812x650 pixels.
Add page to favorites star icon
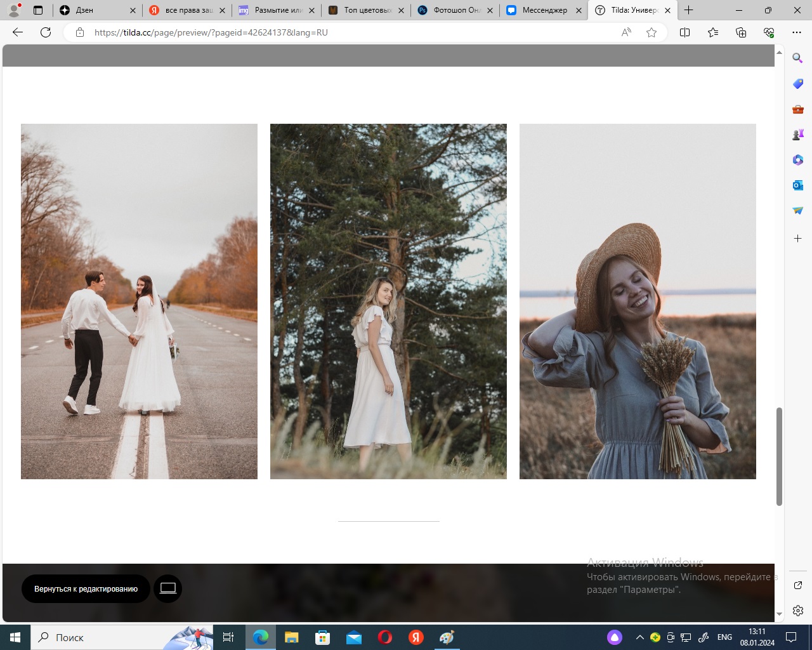[x=652, y=32]
